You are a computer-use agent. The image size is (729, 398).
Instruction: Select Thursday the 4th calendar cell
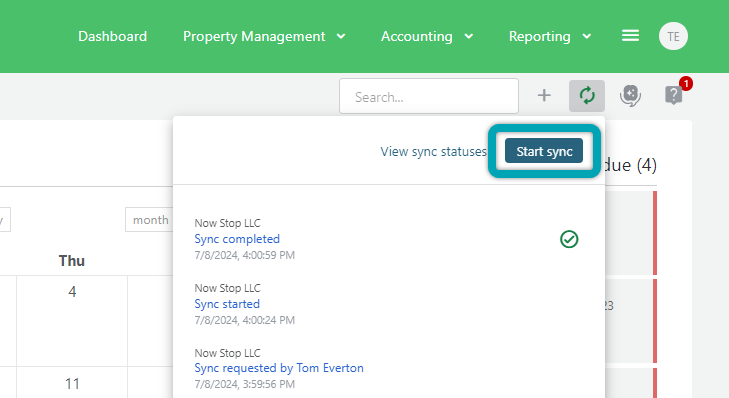pos(72,321)
